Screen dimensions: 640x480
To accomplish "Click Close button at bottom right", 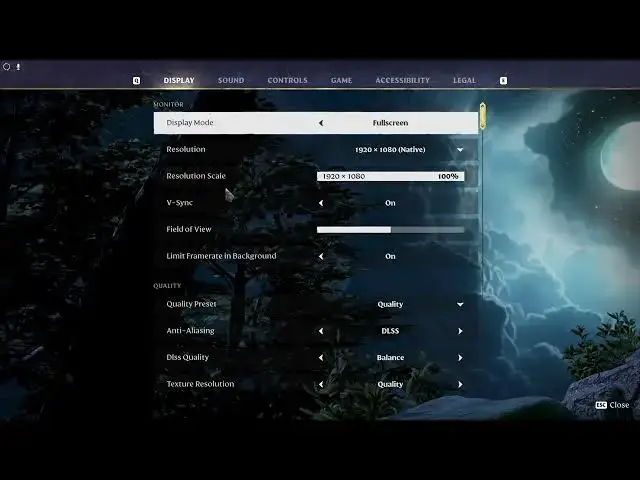I will point(612,405).
